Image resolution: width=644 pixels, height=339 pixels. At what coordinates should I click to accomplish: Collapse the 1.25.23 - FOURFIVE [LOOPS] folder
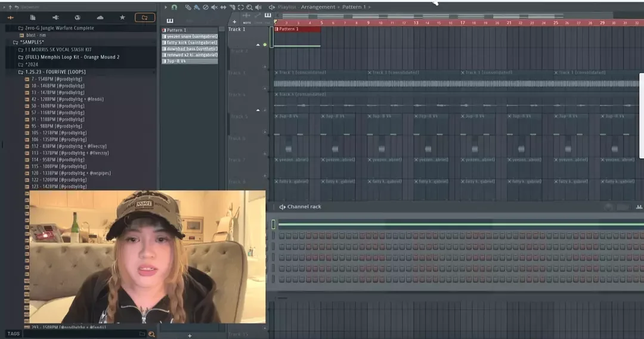[21, 72]
